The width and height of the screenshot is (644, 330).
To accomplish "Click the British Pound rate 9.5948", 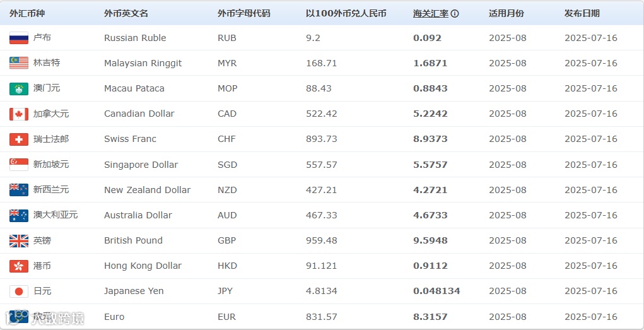I will (430, 240).
